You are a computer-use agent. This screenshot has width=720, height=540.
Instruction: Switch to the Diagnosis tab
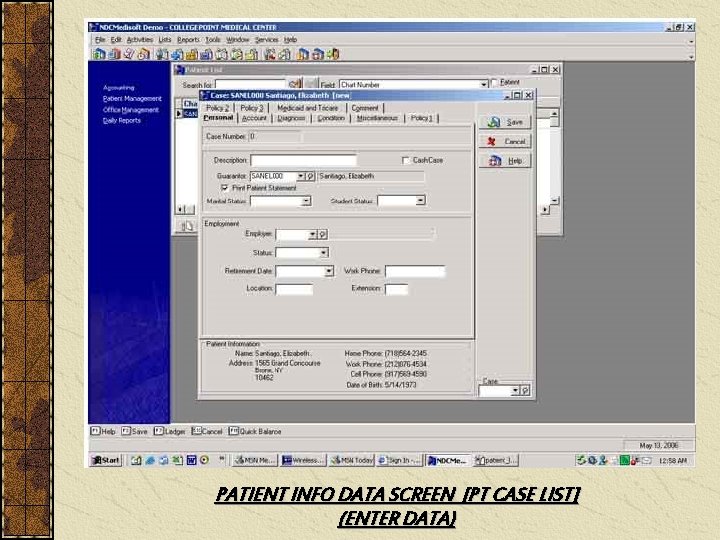click(x=291, y=118)
